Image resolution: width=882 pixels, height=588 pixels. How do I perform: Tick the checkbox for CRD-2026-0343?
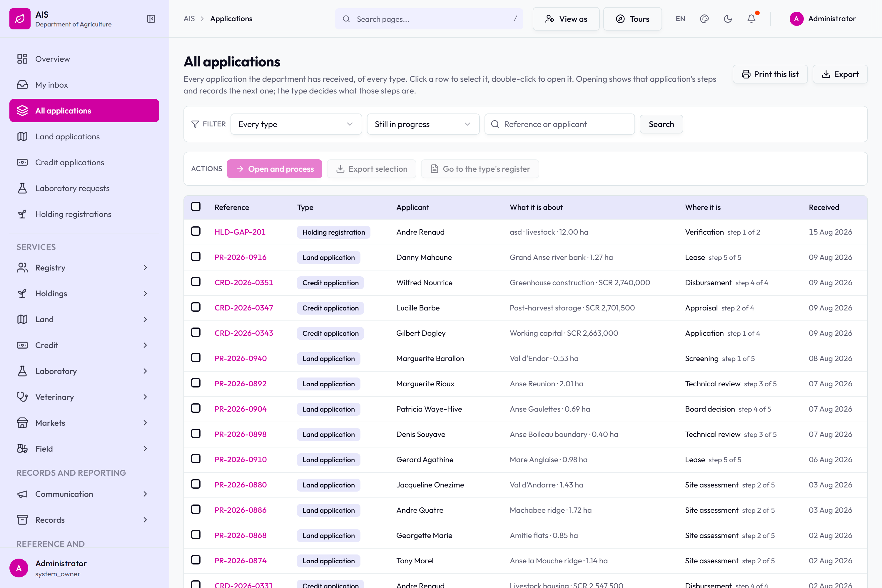[196, 333]
